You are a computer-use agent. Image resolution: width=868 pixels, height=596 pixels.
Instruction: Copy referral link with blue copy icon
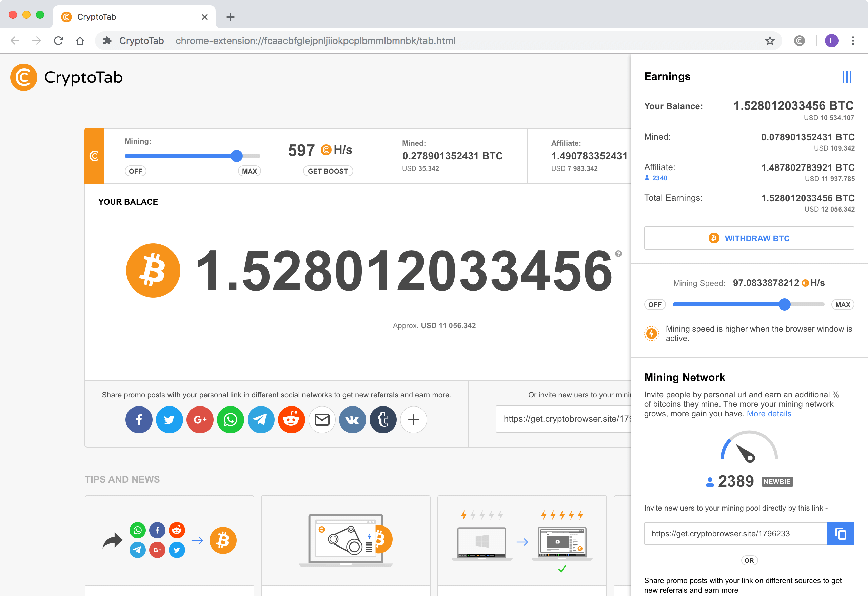click(840, 534)
